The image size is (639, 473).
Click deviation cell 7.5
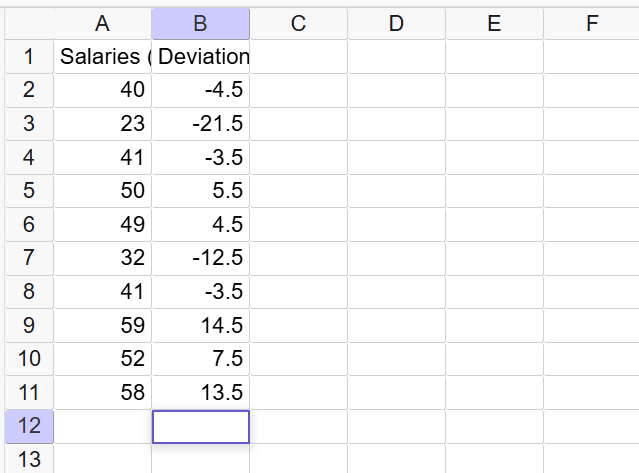tap(201, 359)
